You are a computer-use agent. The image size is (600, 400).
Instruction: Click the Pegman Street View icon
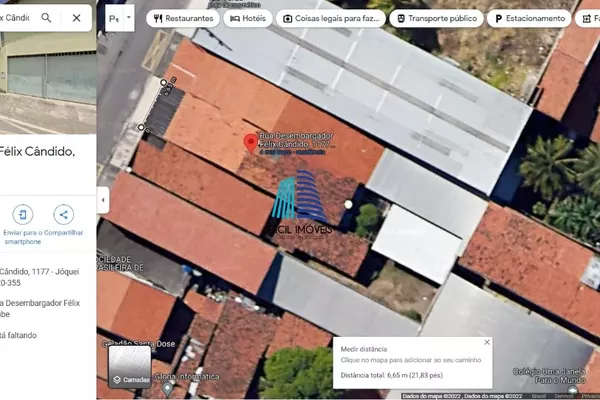click(114, 18)
